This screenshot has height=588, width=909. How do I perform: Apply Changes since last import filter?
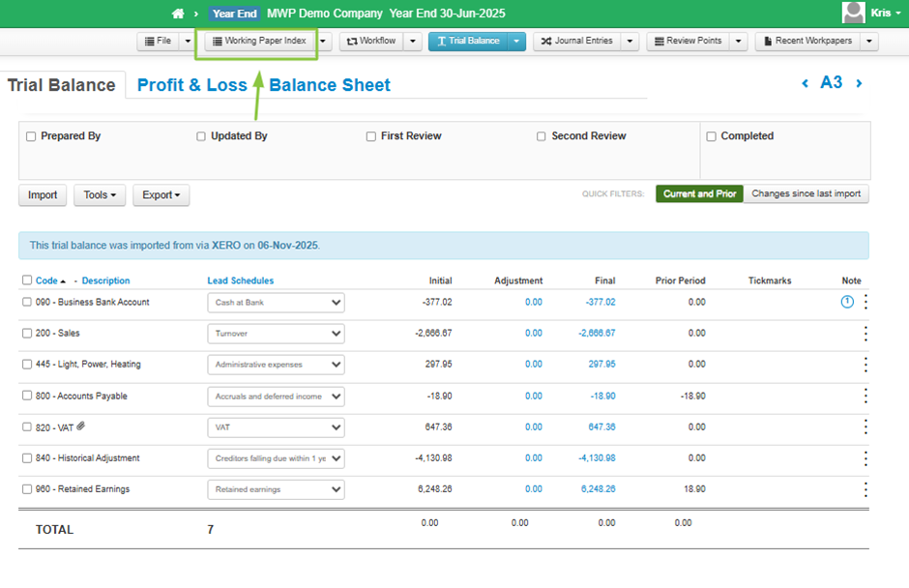pos(806,194)
